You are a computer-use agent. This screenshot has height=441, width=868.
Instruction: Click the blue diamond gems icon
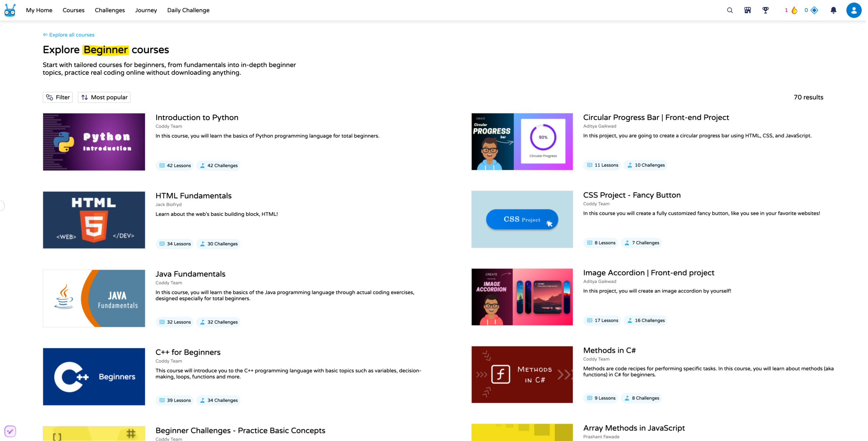click(x=814, y=10)
